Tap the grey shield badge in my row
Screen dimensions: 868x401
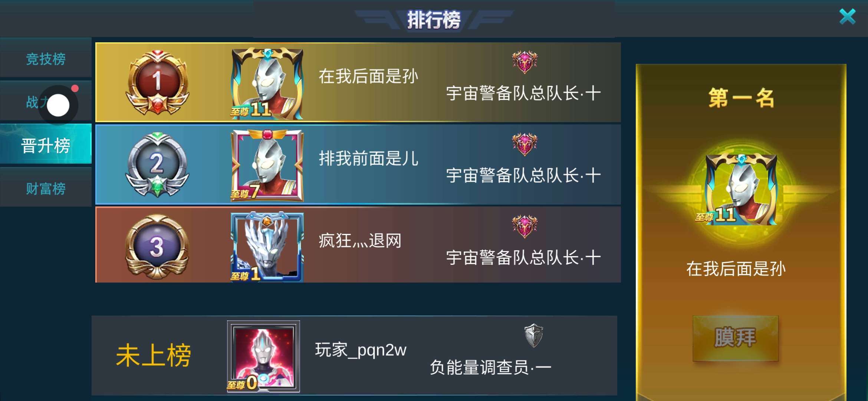click(x=533, y=335)
